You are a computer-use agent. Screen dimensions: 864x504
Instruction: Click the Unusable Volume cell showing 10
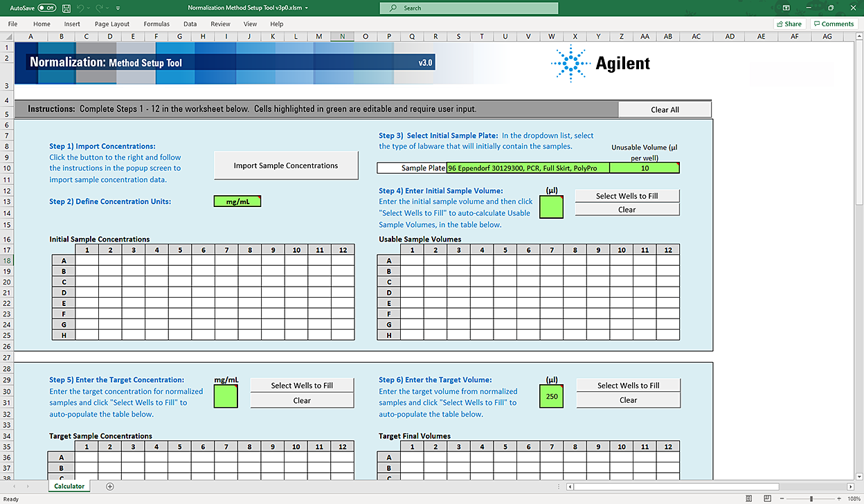[645, 168]
